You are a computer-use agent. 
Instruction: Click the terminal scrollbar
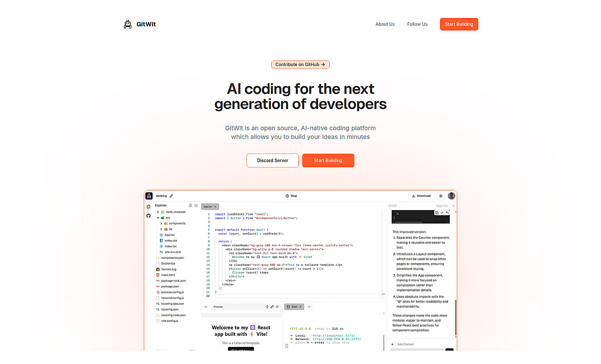tap(384, 342)
